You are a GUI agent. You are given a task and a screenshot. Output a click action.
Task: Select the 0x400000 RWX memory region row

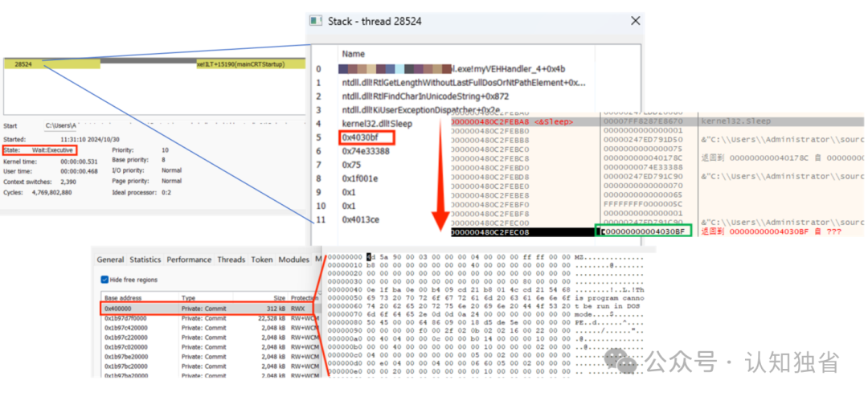(x=207, y=309)
